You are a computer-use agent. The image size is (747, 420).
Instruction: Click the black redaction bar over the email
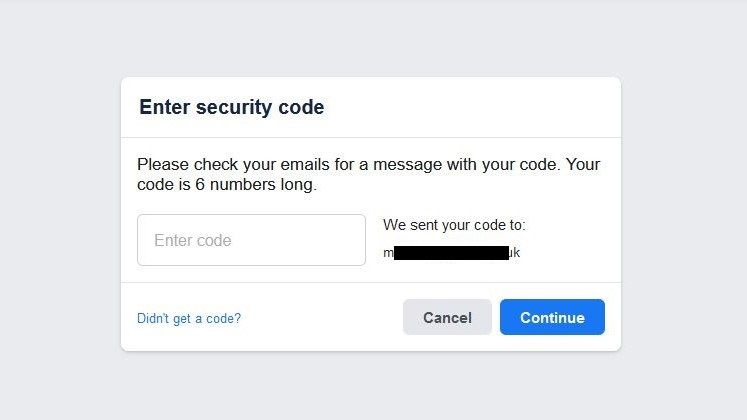452,253
